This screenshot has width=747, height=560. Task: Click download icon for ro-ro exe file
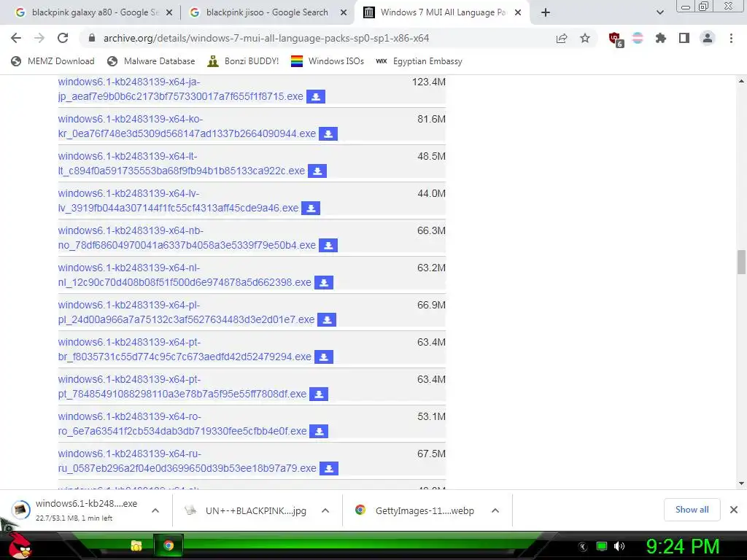[319, 431]
